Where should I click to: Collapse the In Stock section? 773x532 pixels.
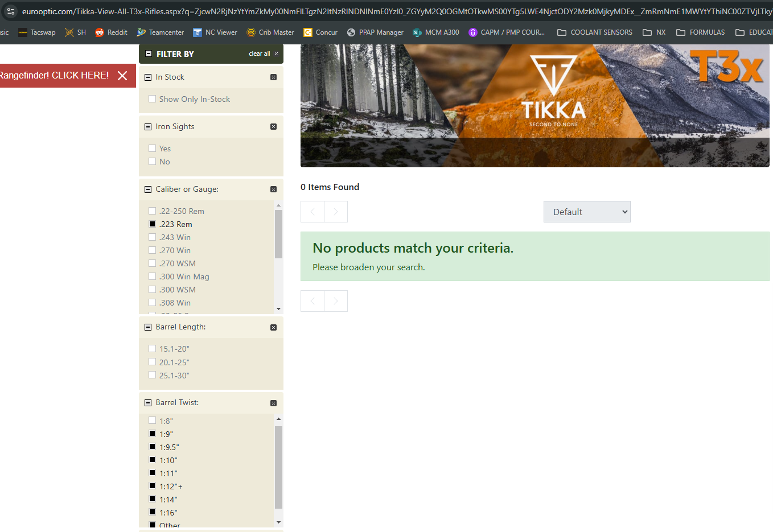click(x=148, y=77)
